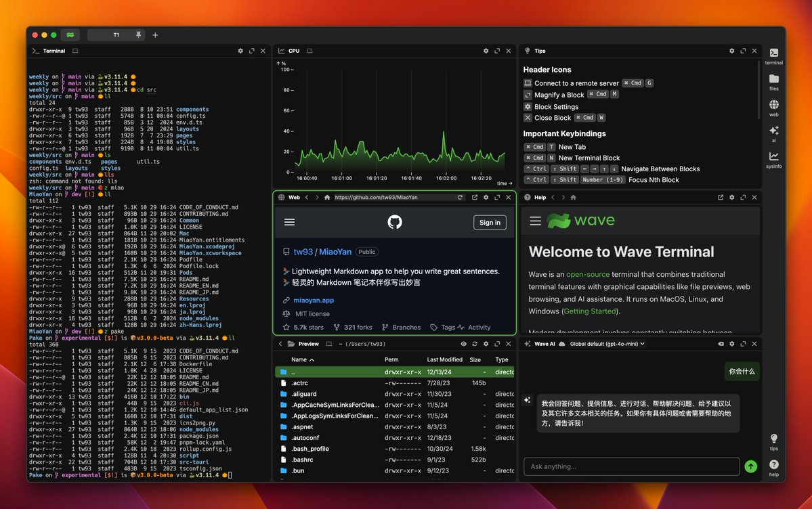Go back in Web block
This screenshot has width=812, height=509.
click(307, 197)
